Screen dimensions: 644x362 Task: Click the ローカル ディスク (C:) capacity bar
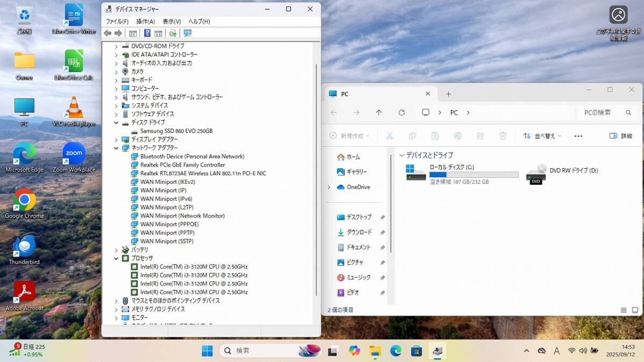[474, 175]
